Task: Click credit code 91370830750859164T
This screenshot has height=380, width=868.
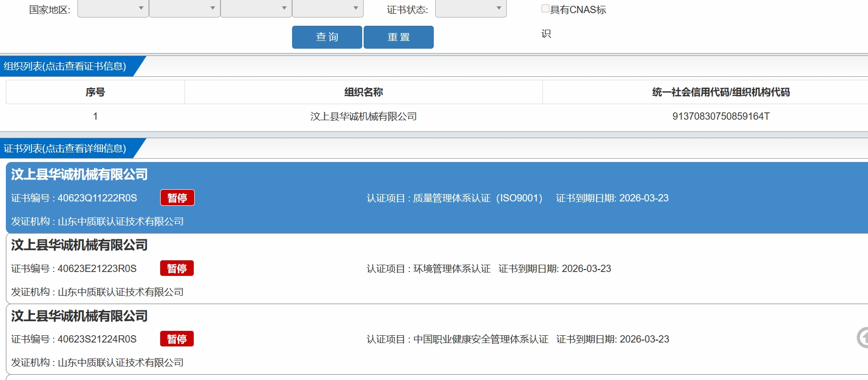Action: [721, 116]
